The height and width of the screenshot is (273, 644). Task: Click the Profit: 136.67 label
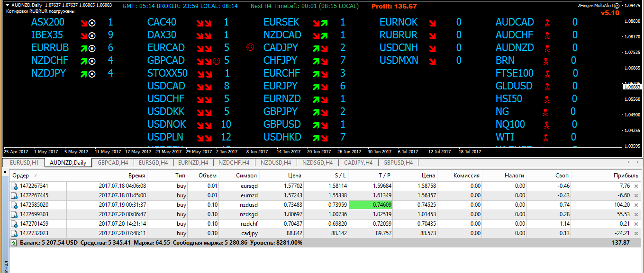pyautogui.click(x=394, y=6)
